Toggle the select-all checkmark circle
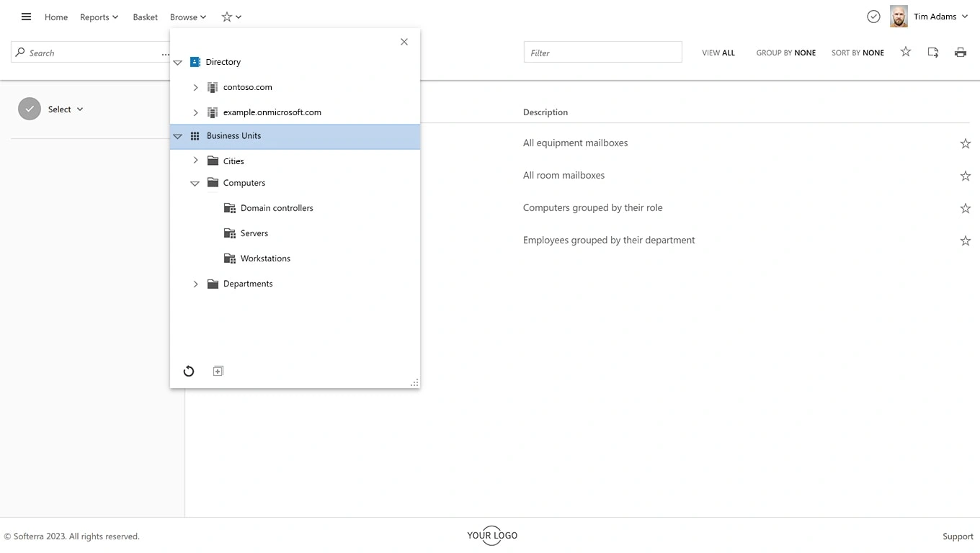 [30, 109]
